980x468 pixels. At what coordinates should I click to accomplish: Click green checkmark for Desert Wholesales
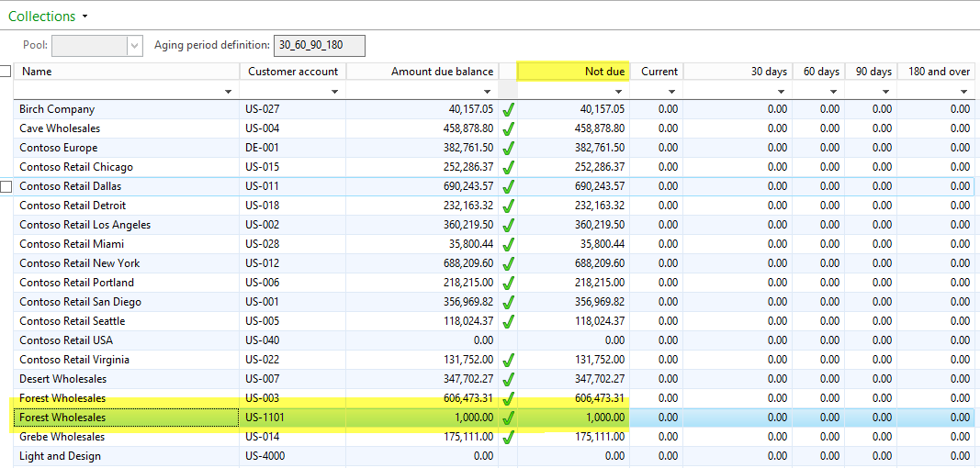pos(508,379)
